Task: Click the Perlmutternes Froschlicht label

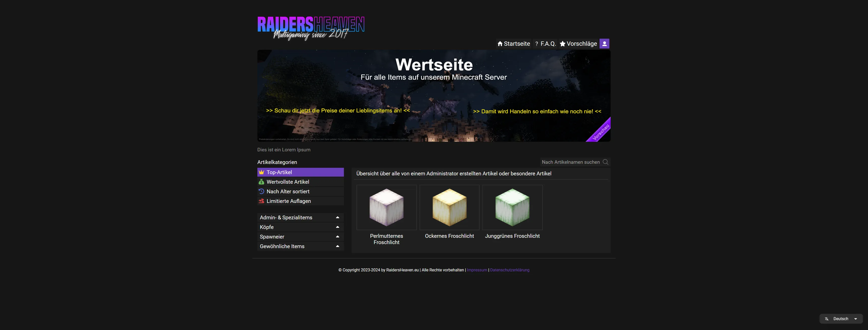Action: click(x=387, y=239)
